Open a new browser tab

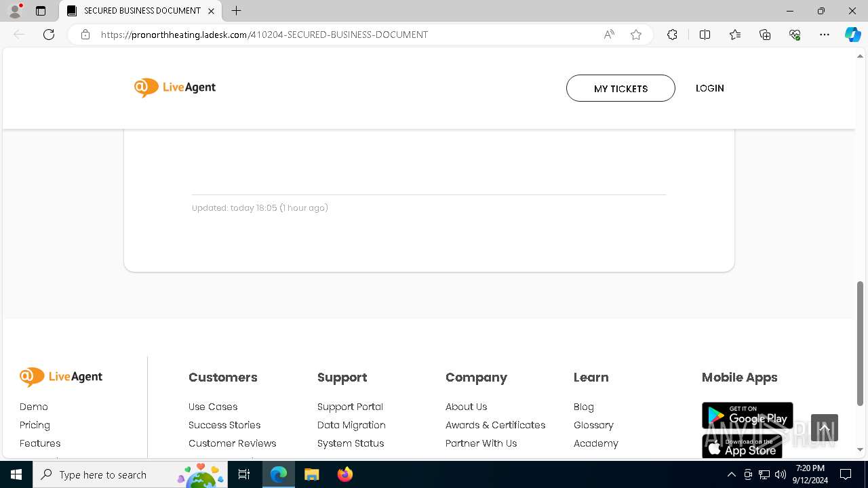tap(236, 11)
